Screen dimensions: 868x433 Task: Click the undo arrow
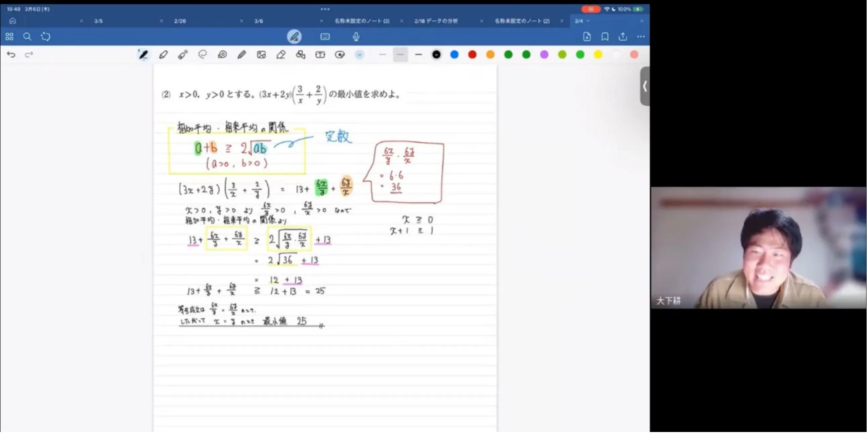coord(11,55)
